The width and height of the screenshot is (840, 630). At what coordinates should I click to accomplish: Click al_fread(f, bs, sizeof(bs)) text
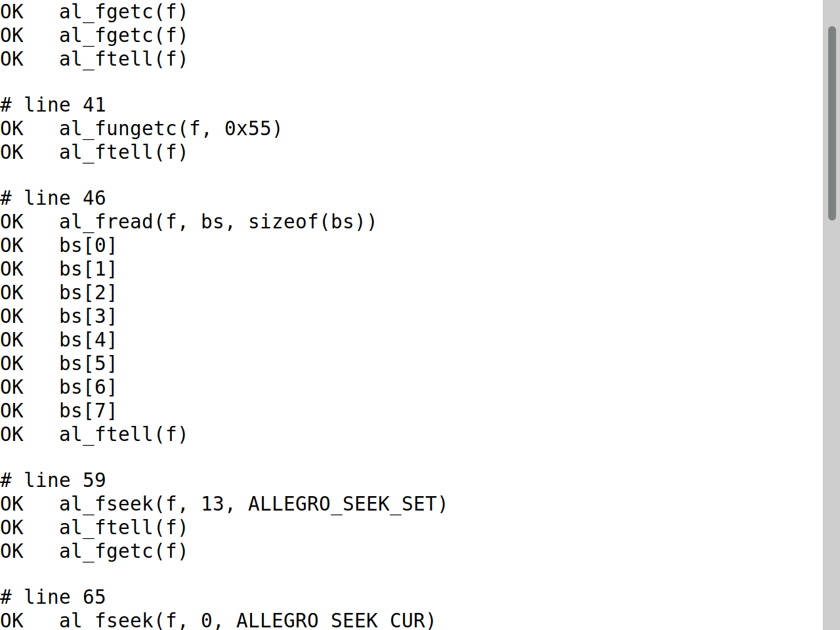pos(218,222)
